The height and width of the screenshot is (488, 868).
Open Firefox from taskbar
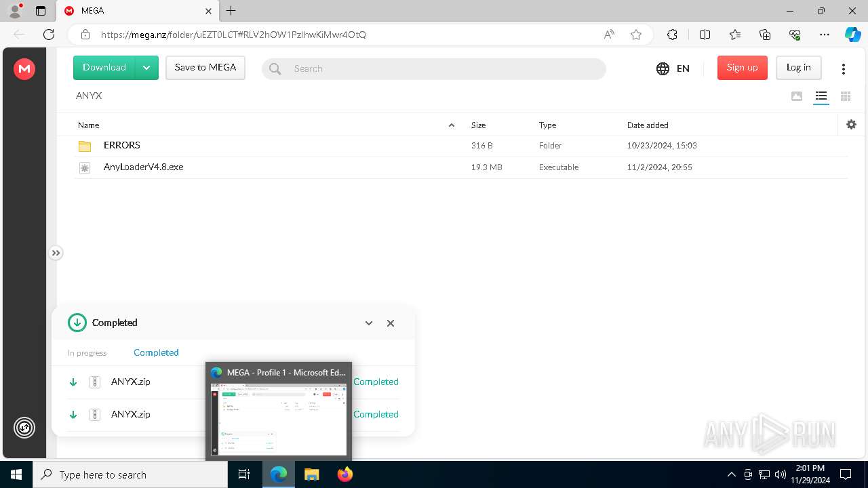(344, 474)
